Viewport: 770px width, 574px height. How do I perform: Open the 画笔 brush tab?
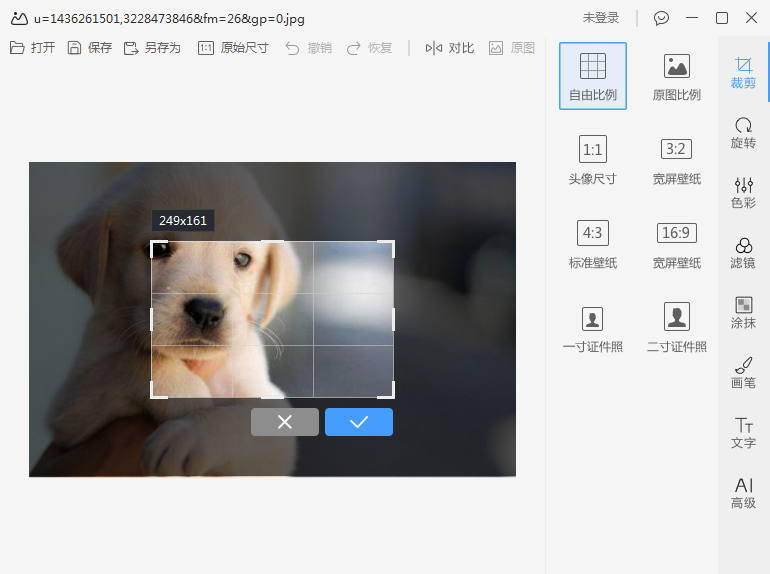[743, 373]
